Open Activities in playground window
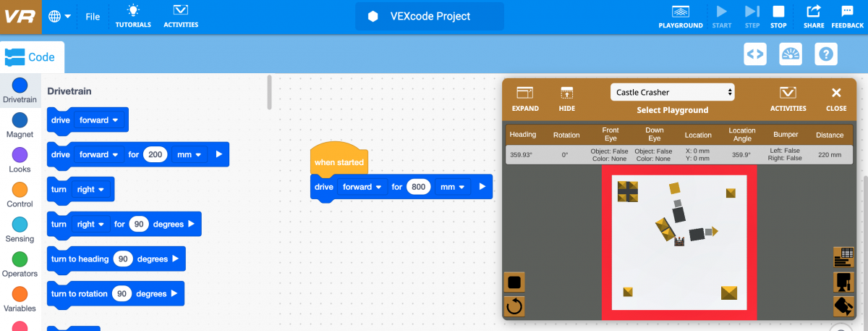 (788, 99)
